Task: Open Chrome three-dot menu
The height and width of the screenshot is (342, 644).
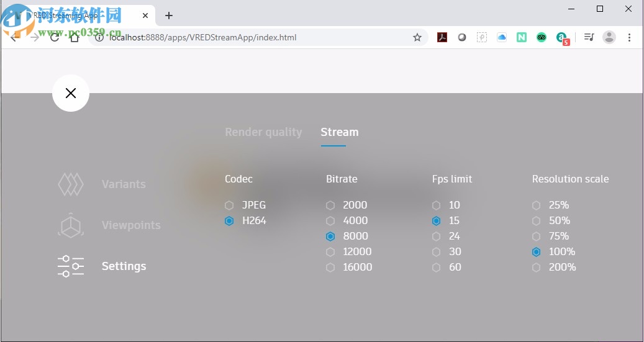Action: pyautogui.click(x=629, y=38)
